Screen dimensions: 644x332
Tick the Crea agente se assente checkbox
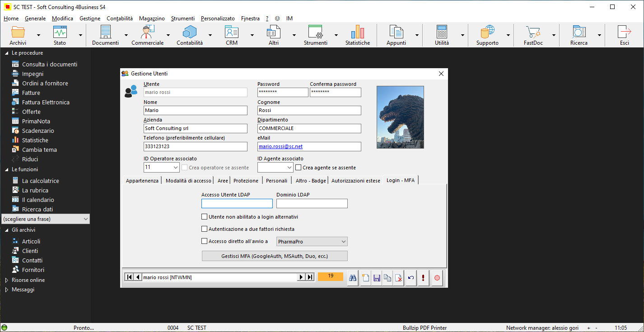pyautogui.click(x=299, y=168)
